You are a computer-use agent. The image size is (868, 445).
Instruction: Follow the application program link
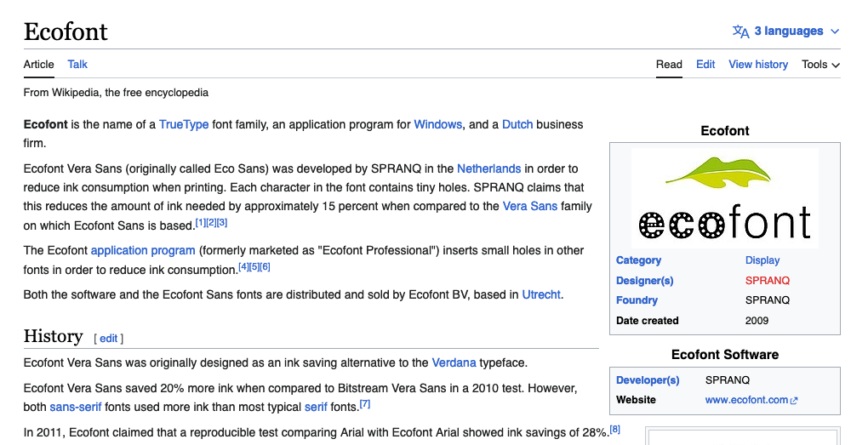click(x=143, y=251)
